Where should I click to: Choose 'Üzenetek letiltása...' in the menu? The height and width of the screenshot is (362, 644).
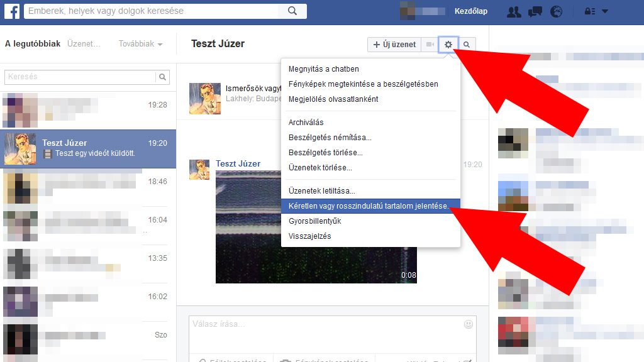(321, 190)
